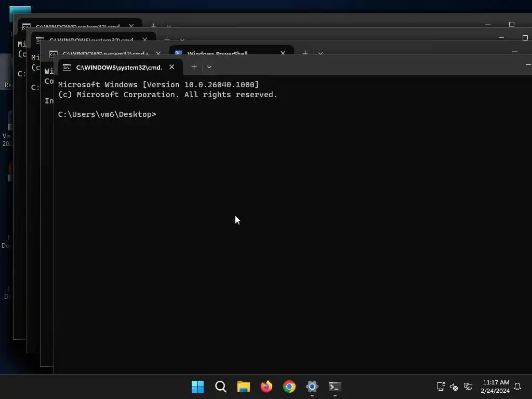Click the Terminal taskbar icon

click(x=335, y=387)
